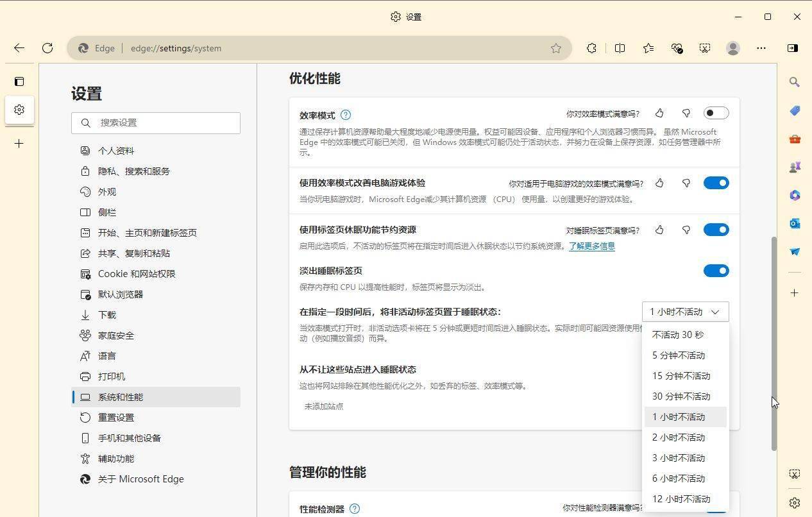Select highlighted 1 小时不活动 list option
This screenshot has width=812, height=517.
click(x=685, y=417)
